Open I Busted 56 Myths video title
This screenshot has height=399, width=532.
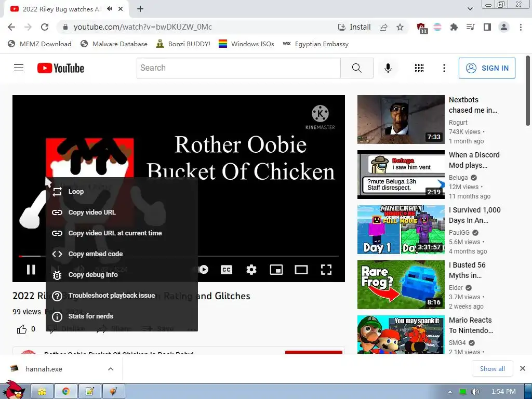click(467, 270)
